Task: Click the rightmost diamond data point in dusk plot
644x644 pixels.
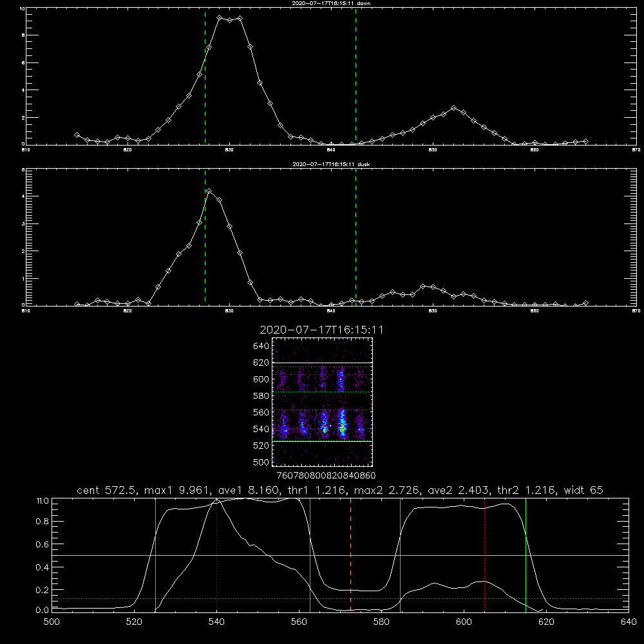Action: point(585,303)
